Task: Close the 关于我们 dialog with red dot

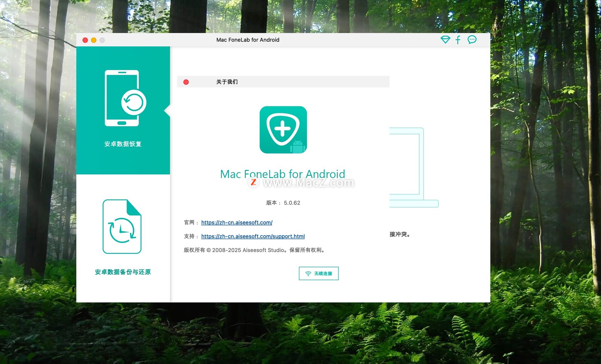Action: click(186, 82)
